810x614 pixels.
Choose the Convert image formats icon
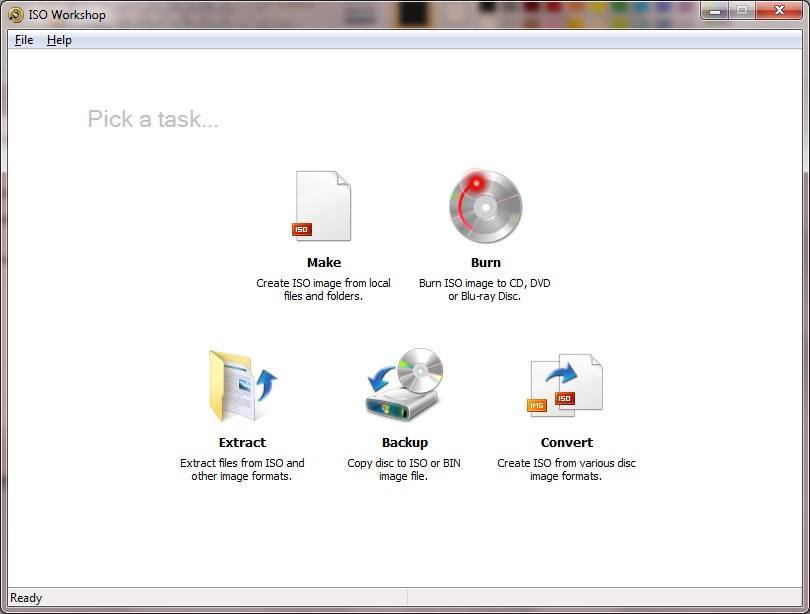pyautogui.click(x=566, y=385)
